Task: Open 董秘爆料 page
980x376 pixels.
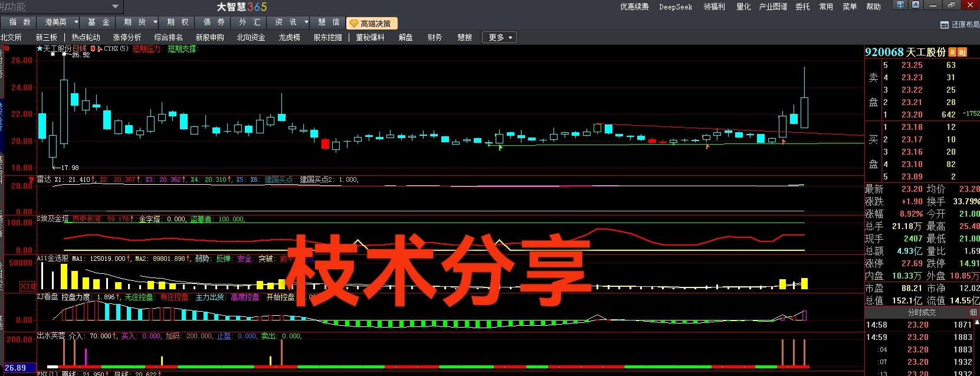Action: pos(370,37)
